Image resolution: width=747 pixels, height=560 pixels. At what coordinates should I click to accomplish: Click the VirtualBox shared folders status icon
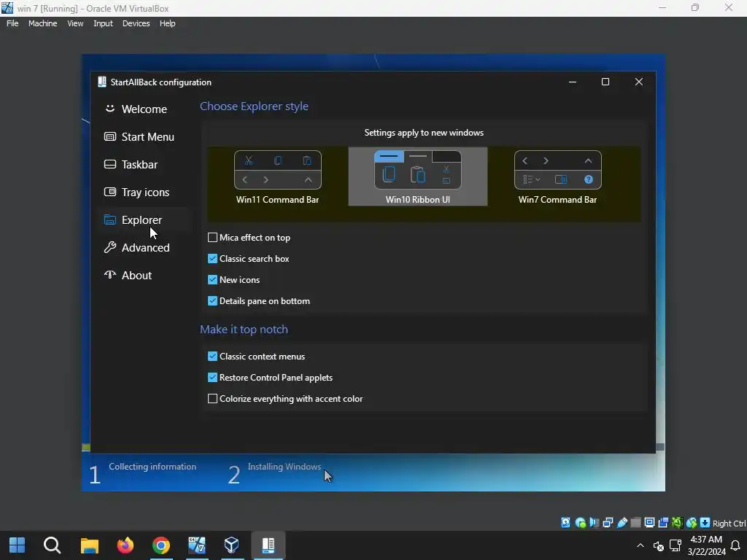tap(635, 523)
